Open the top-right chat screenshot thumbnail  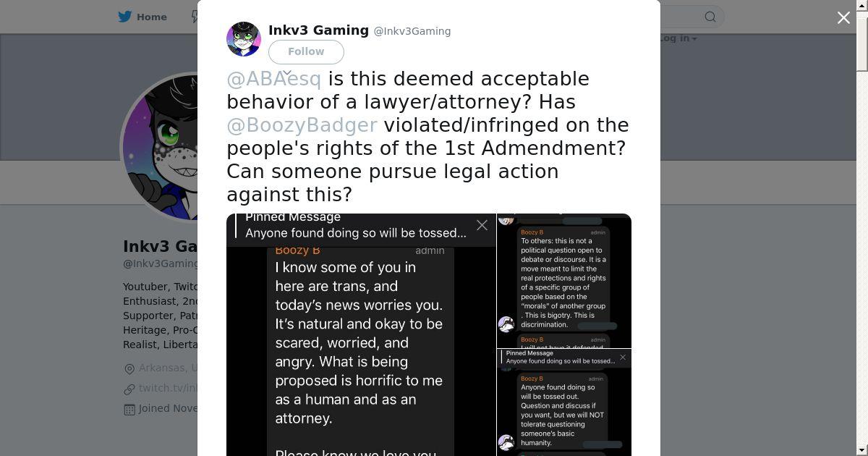pos(564,281)
